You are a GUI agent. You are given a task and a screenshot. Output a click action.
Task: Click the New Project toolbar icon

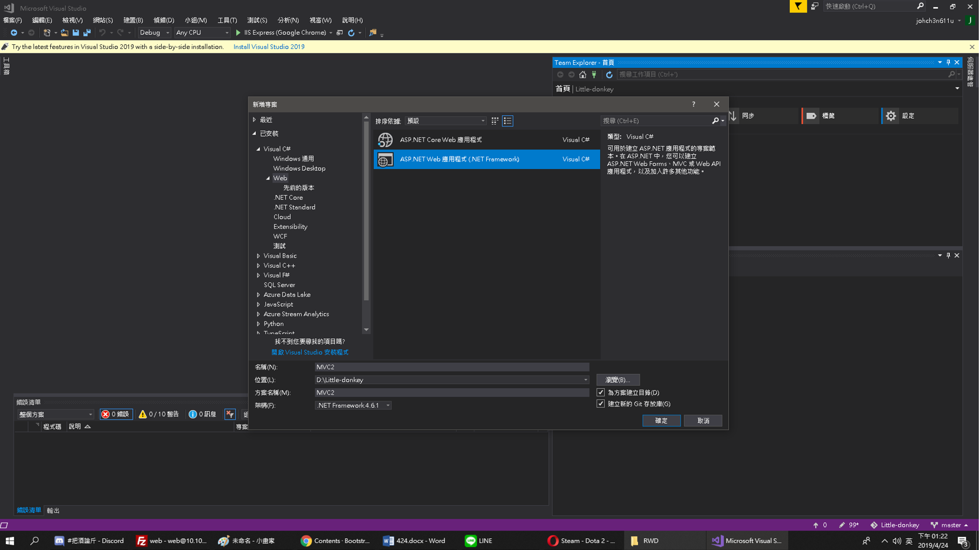47,32
